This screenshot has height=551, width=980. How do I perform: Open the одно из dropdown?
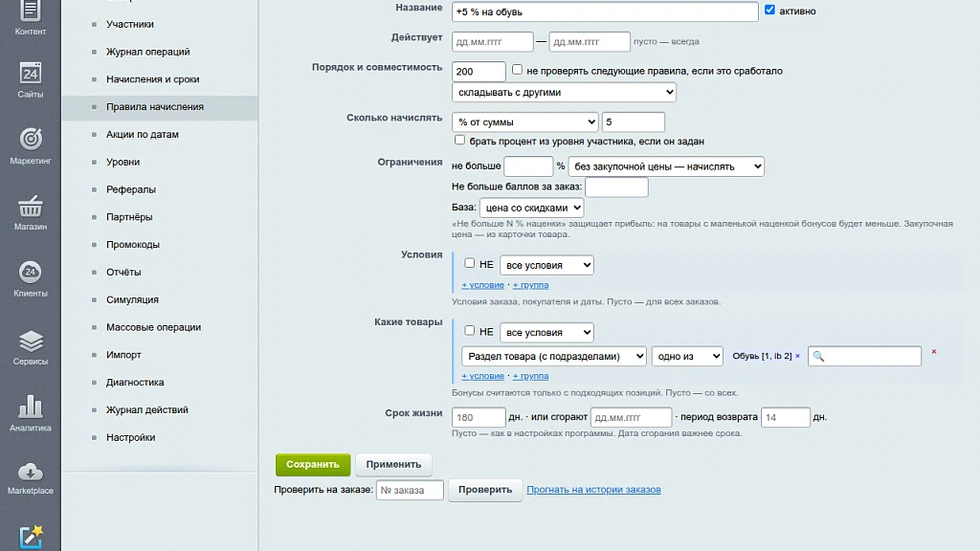click(687, 356)
